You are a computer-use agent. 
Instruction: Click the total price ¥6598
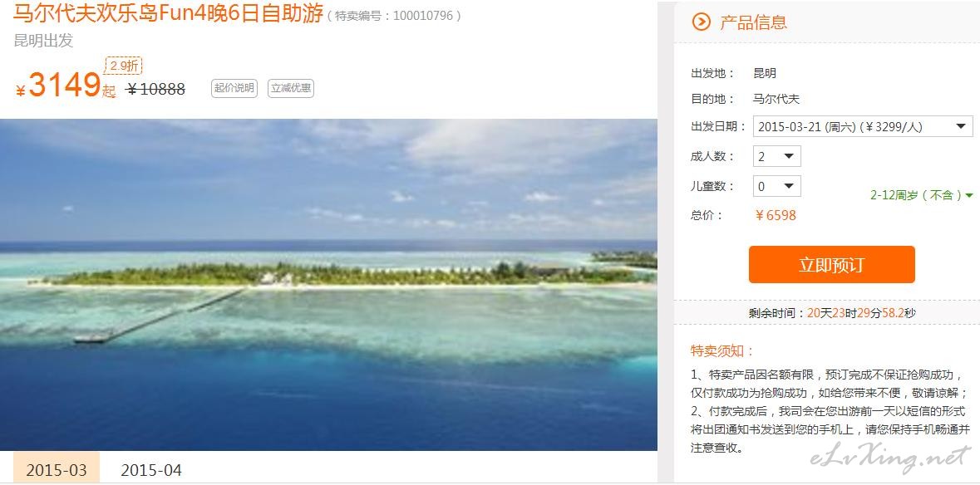coord(776,215)
